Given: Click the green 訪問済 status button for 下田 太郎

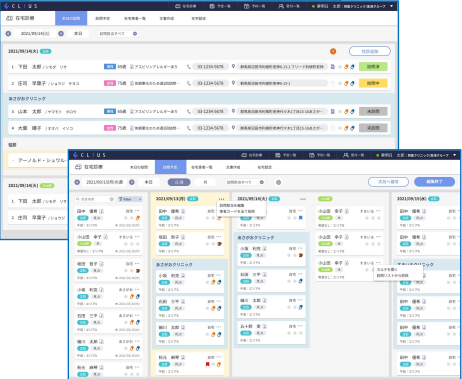Looking at the screenshot, I should [373, 67].
